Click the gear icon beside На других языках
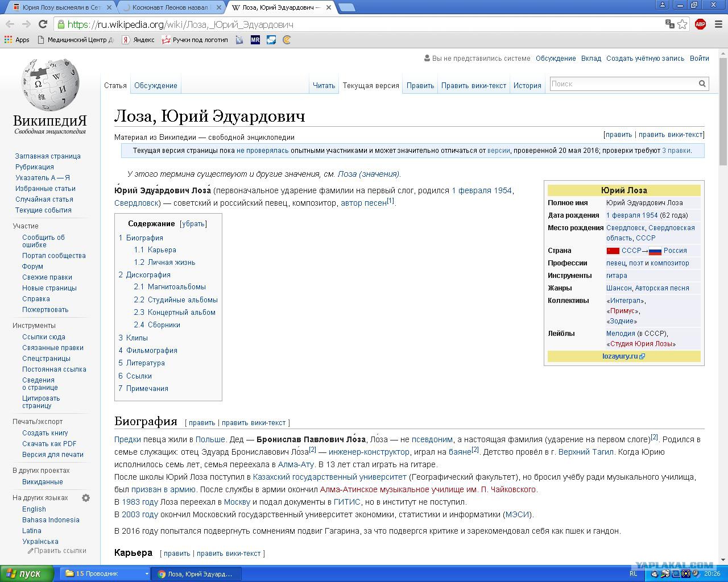728x582 pixels. coord(86,498)
